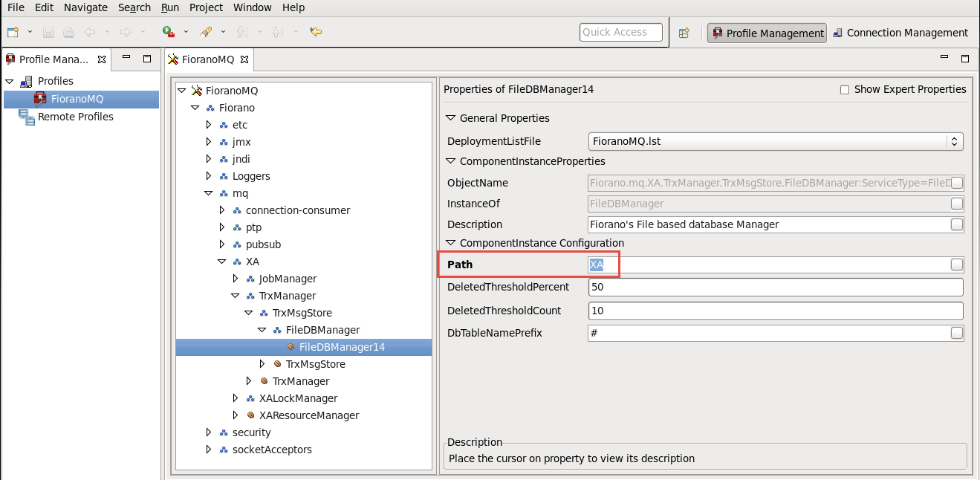Image resolution: width=980 pixels, height=480 pixels.
Task: Click the Next Annotation toolbar icon
Action: (241, 32)
